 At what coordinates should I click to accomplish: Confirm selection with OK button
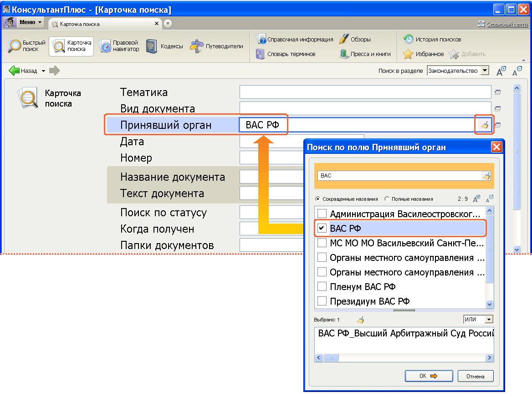pos(429,376)
